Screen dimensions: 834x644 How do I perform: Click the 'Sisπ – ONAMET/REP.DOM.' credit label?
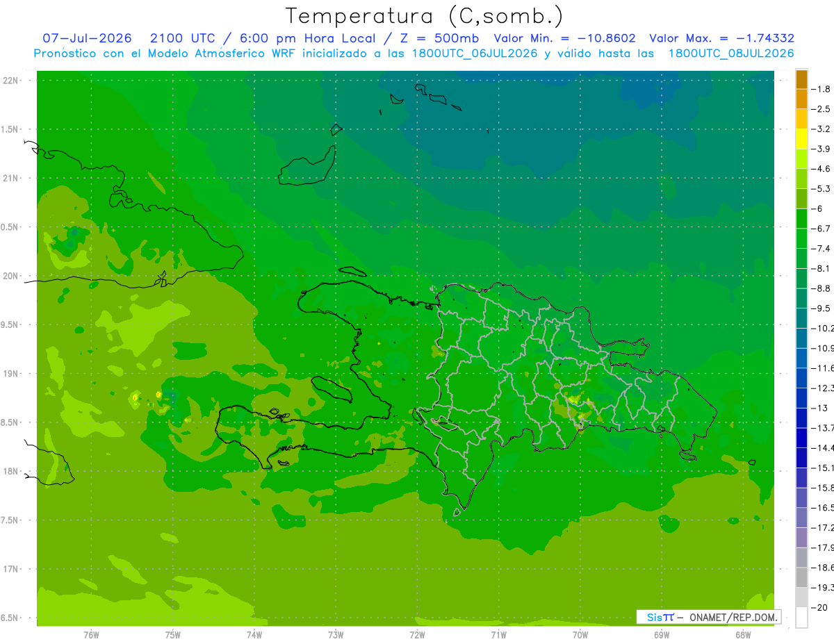pos(709,617)
